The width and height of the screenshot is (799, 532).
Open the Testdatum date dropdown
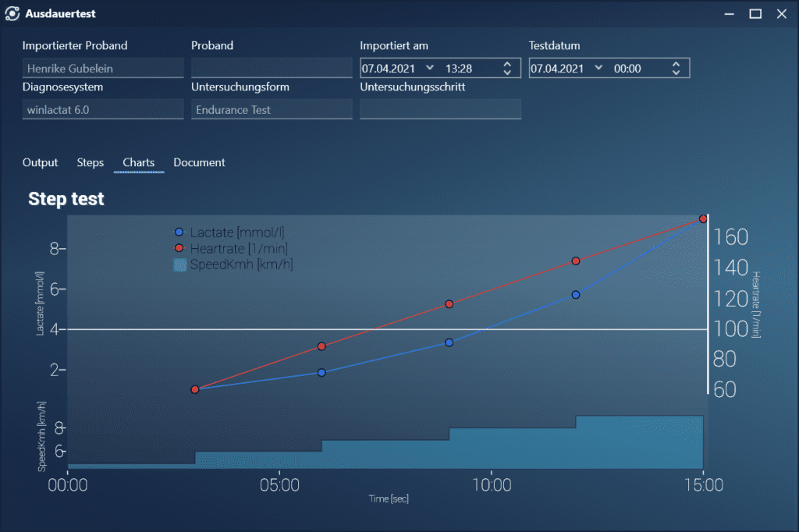coord(598,68)
